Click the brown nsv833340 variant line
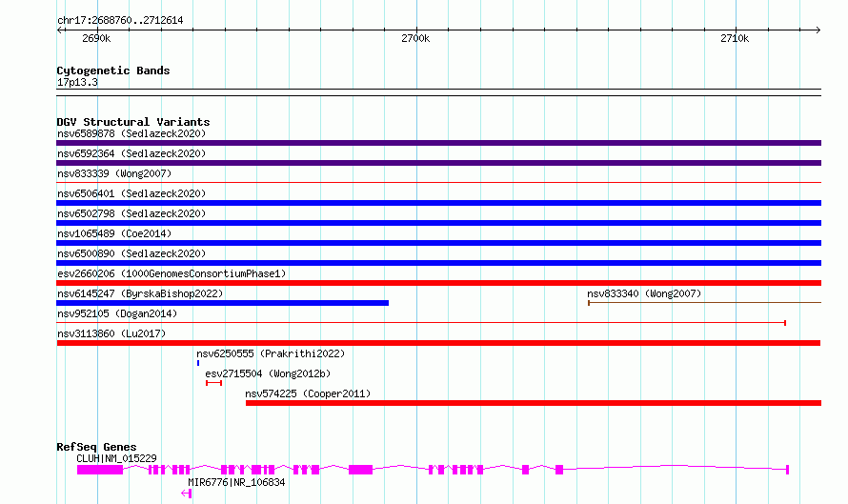Viewport: 848px width, 504px height. pos(705,303)
